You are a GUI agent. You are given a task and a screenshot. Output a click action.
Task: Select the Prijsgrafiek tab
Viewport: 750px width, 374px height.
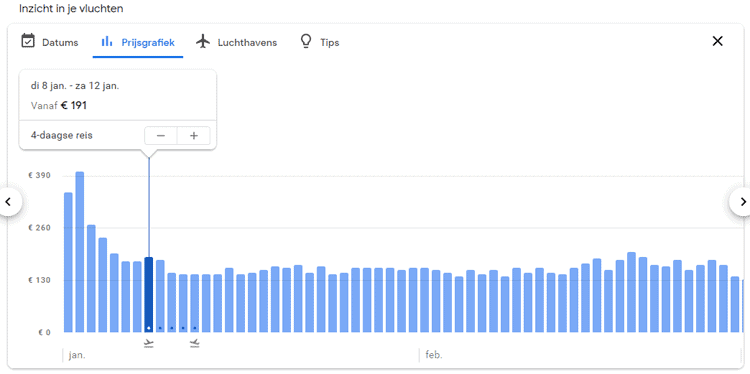[x=138, y=42]
